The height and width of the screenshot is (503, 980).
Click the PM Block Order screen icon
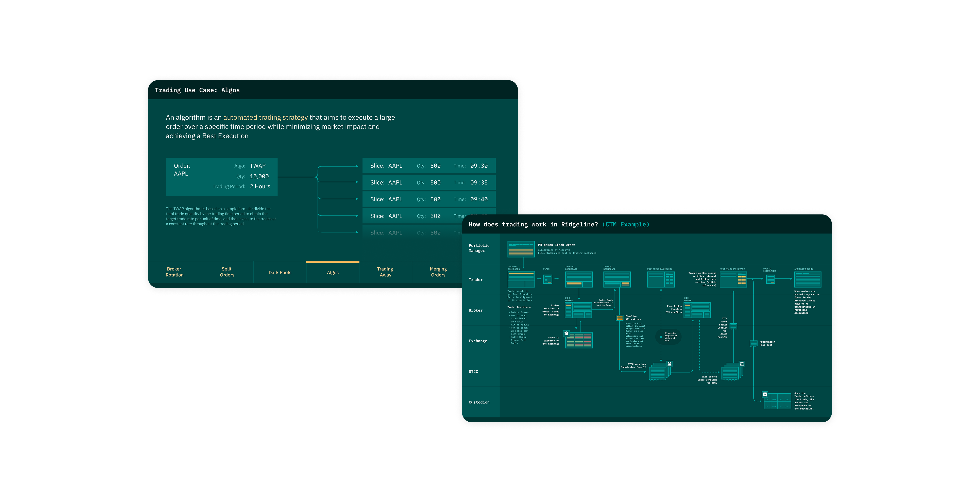pyautogui.click(x=521, y=249)
